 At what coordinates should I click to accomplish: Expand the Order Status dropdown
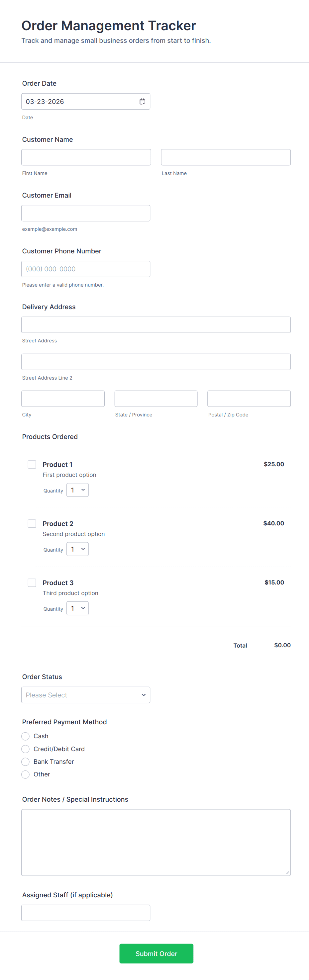(86, 695)
